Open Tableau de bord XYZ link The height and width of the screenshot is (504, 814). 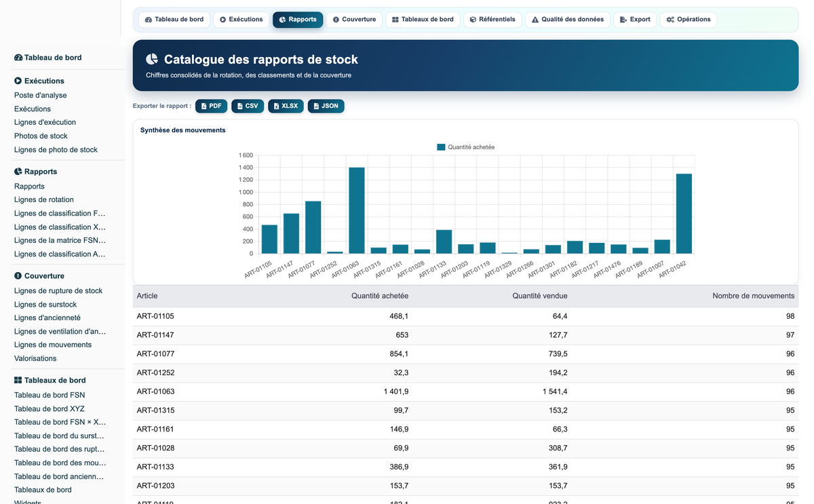point(50,409)
